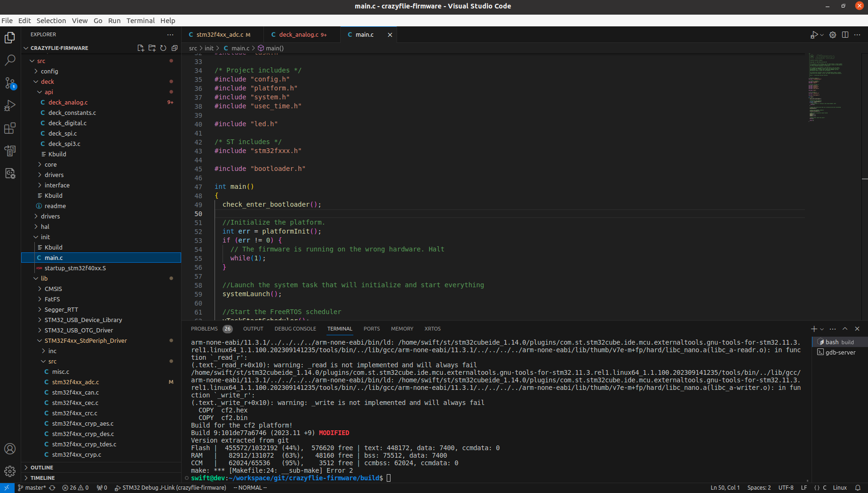Split the editor to the right

click(845, 35)
